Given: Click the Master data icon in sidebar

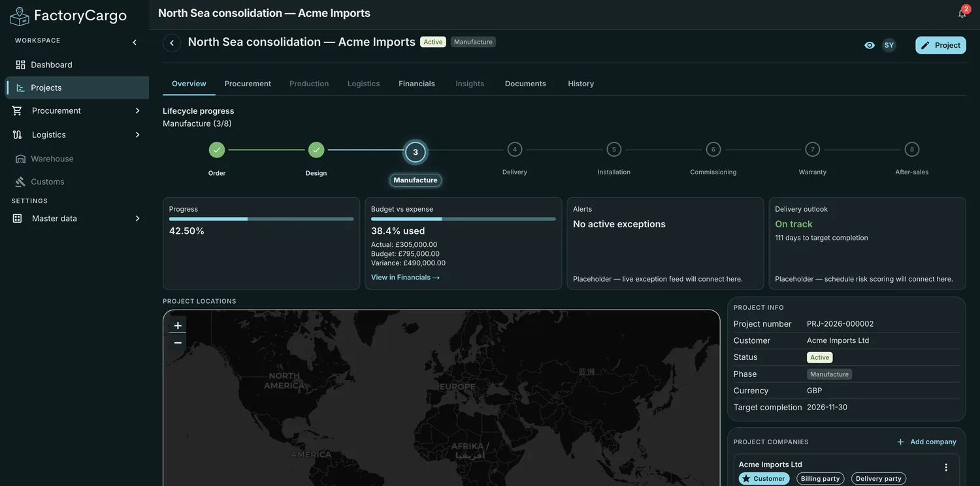Looking at the screenshot, I should [x=17, y=218].
